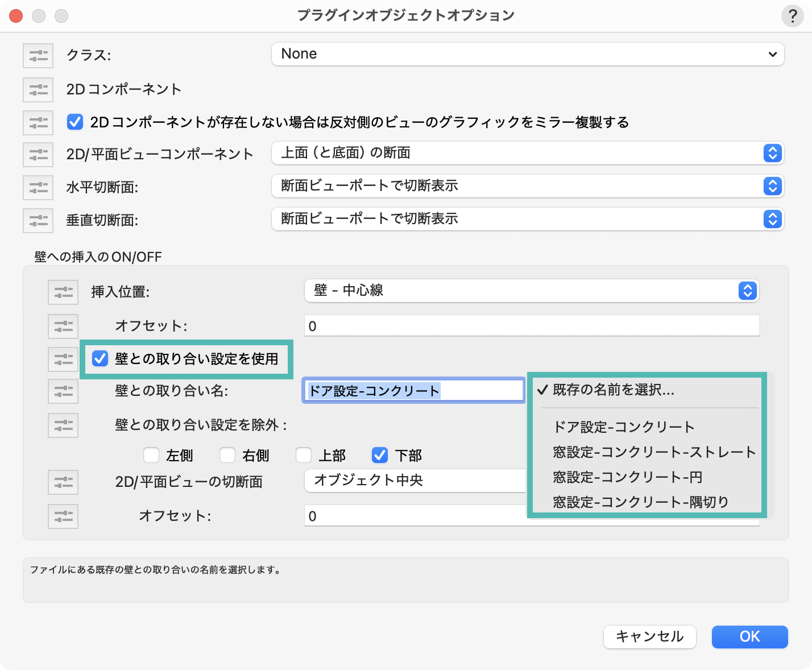Click the settings icon beside 水平切断面
The height and width of the screenshot is (670, 812).
[38, 187]
